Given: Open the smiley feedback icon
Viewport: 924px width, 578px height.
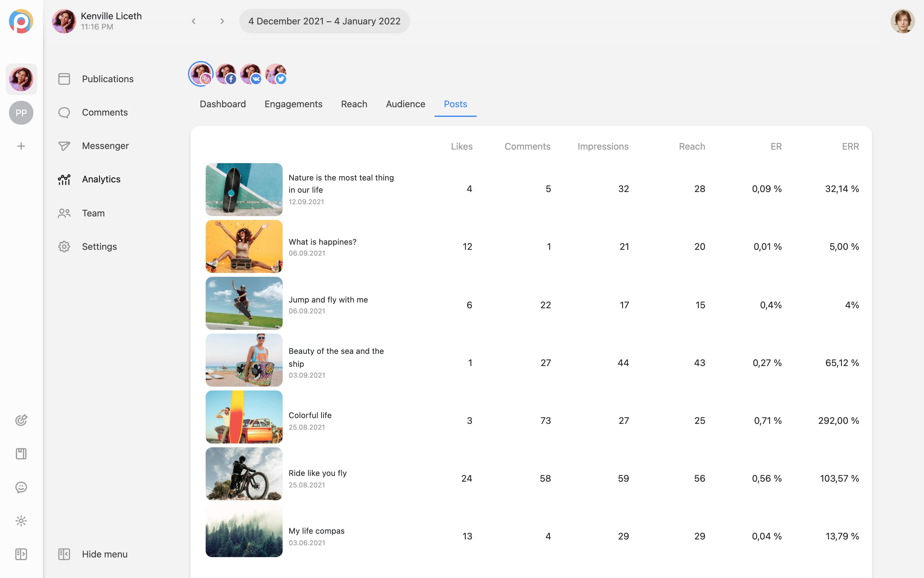Looking at the screenshot, I should [21, 487].
